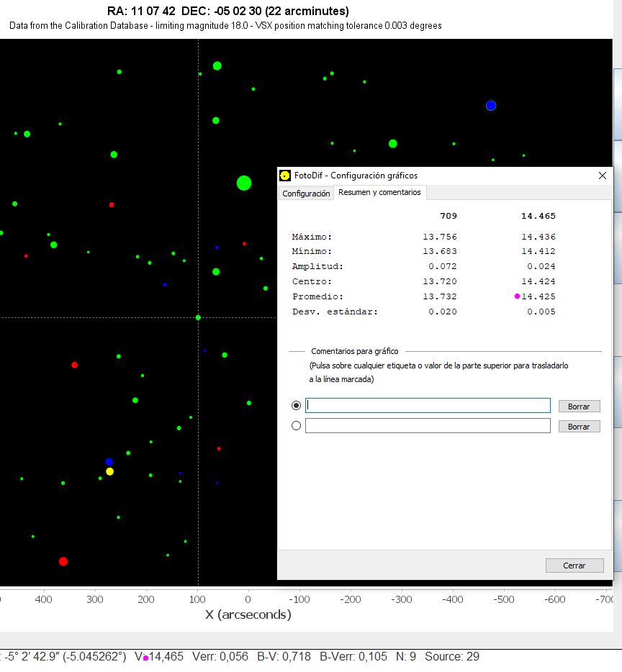622x672 pixels.
Task: Click the blue star above the yellow star
Action: point(109,462)
